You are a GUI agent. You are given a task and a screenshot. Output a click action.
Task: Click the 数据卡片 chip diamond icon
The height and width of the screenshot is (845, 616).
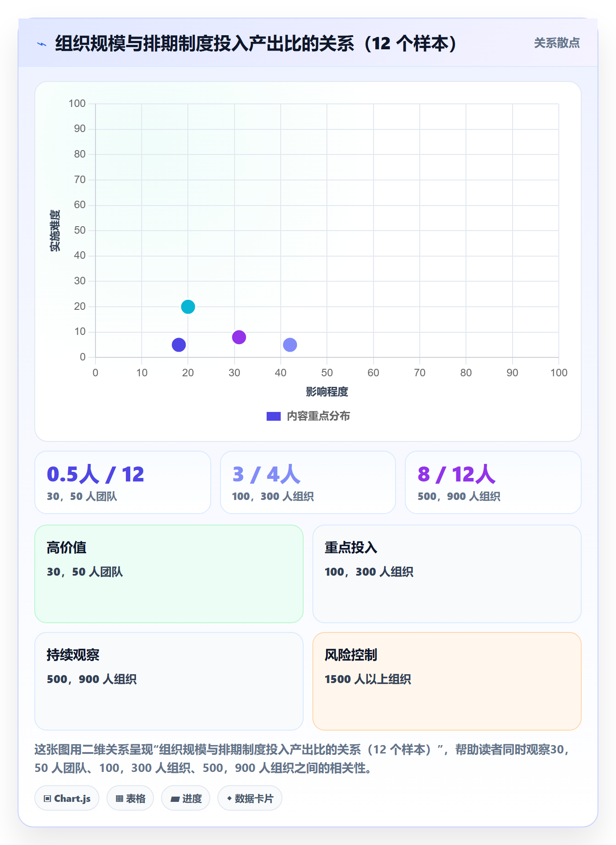(x=229, y=798)
